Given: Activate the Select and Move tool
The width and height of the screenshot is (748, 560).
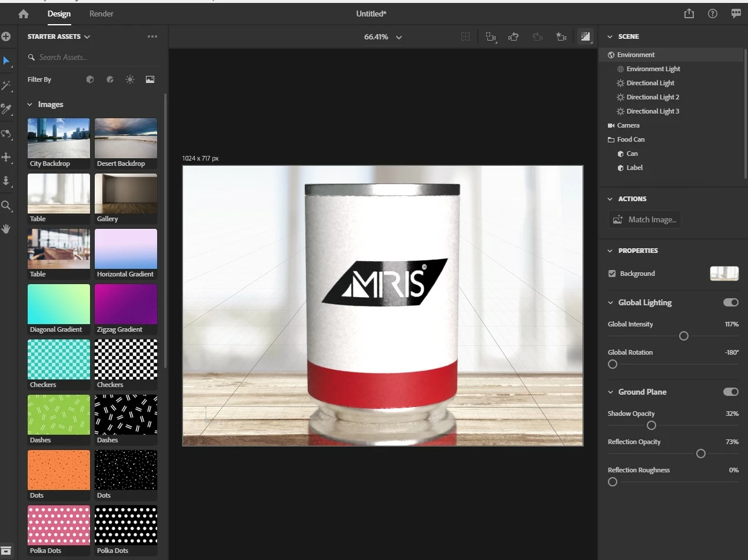Looking at the screenshot, I should coord(6,61).
